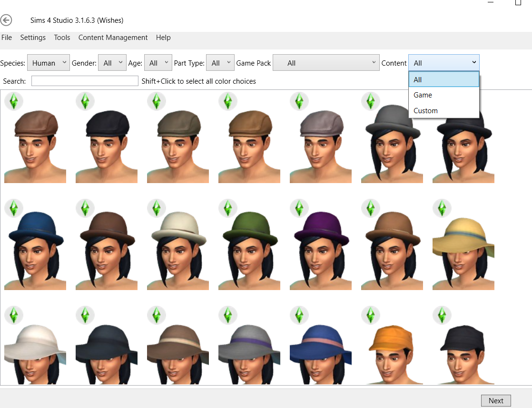Click the plumbob icon above gray floppy hat
This screenshot has width=532, height=408.
[228, 315]
